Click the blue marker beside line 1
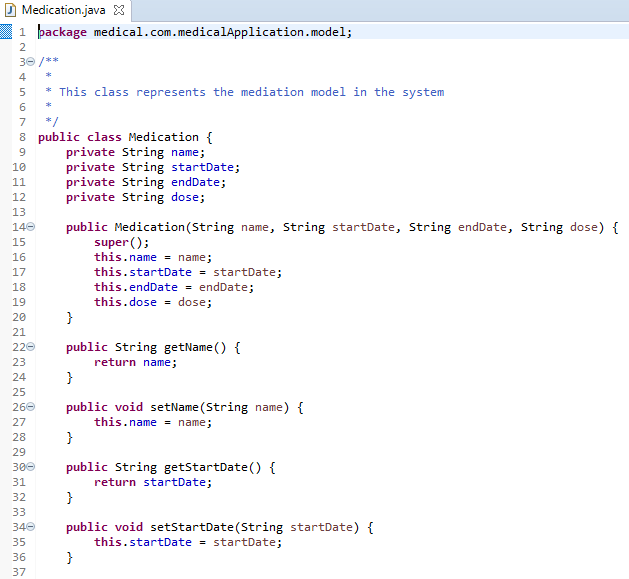Viewport: 629px width, 579px height. point(6,32)
